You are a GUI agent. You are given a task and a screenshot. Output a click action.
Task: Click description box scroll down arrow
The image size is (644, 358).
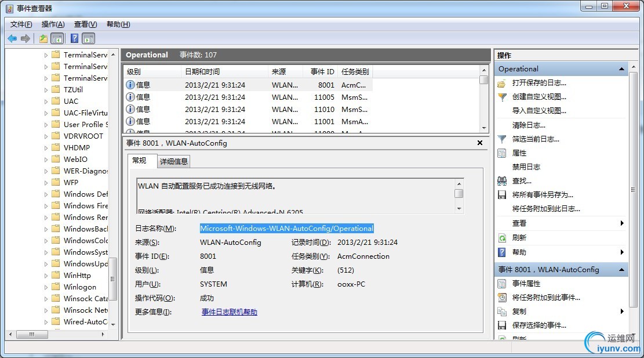point(459,209)
